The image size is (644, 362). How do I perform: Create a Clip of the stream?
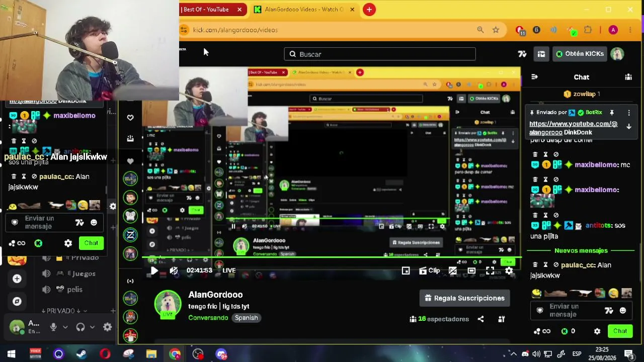click(429, 270)
